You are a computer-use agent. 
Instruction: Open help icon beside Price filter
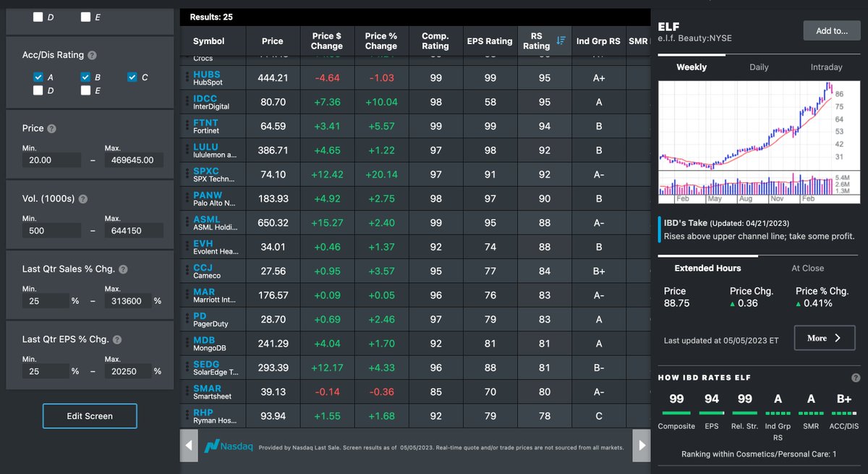52,128
